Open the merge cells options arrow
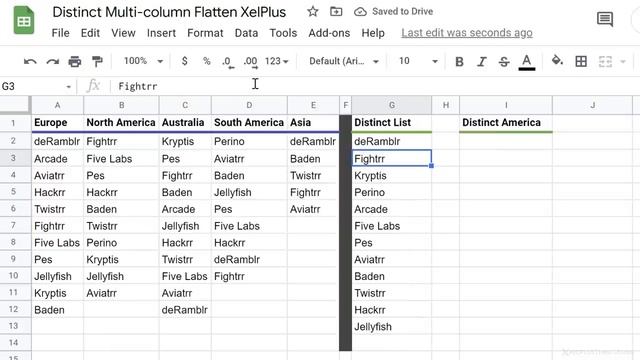Screen dimensions: 640x360 point(623,62)
